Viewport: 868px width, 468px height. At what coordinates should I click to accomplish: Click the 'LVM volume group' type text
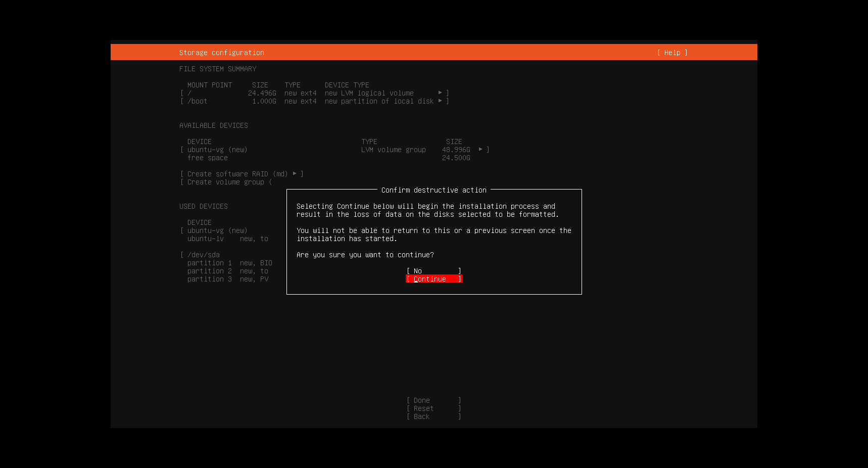point(393,150)
